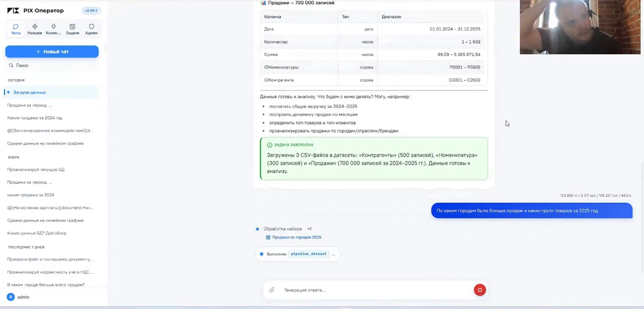This screenshot has height=309, width=644.
Task: Open Прикрепи файл к последнему документу chat
Action: click(x=50, y=259)
